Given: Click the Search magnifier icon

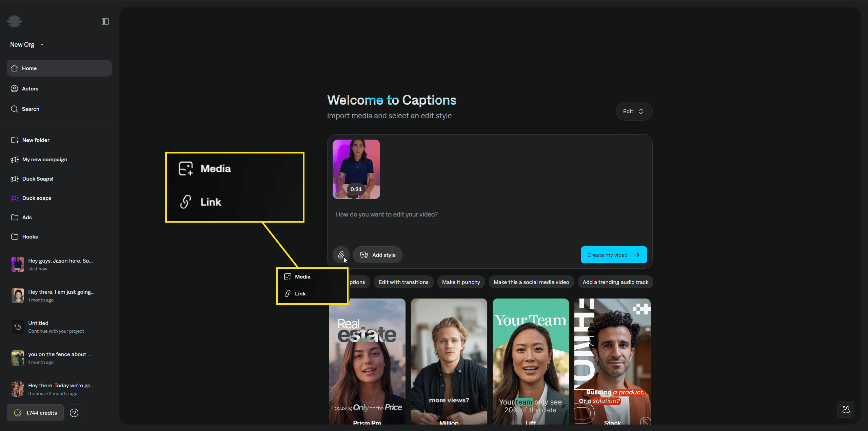Looking at the screenshot, I should (x=14, y=109).
